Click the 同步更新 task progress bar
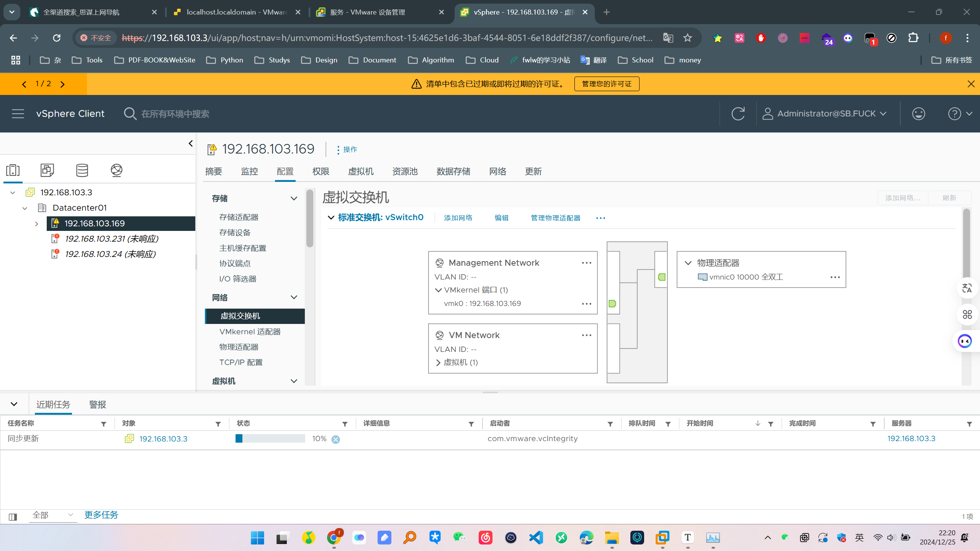Image resolution: width=980 pixels, height=551 pixels. point(270,439)
